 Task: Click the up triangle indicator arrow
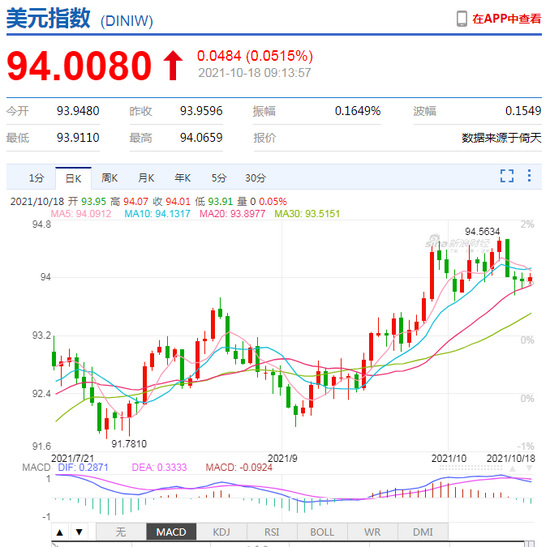click(x=60, y=532)
